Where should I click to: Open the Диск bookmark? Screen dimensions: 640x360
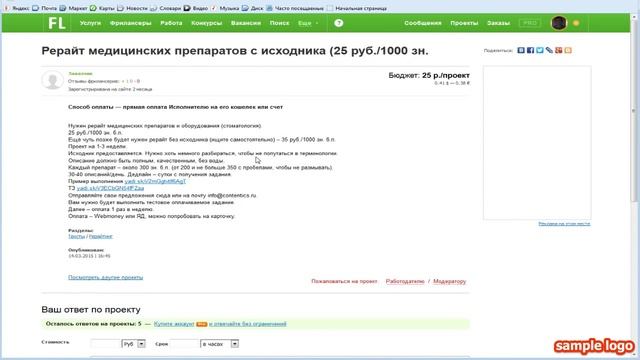click(253, 8)
